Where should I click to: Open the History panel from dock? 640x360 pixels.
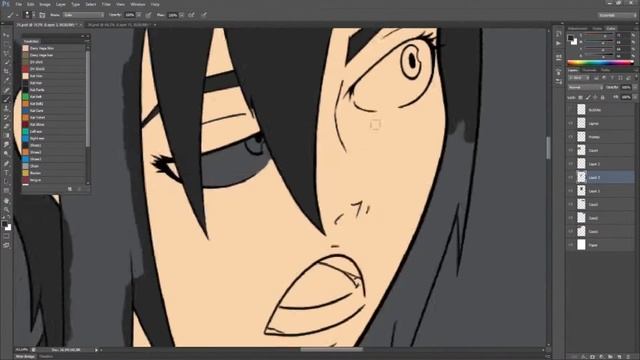pyautogui.click(x=558, y=34)
